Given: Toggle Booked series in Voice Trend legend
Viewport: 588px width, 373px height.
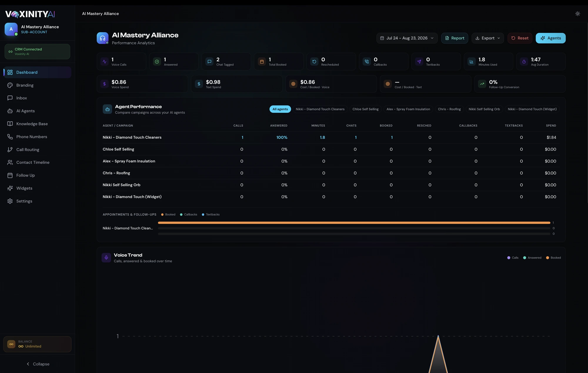Looking at the screenshot, I should click(553, 258).
